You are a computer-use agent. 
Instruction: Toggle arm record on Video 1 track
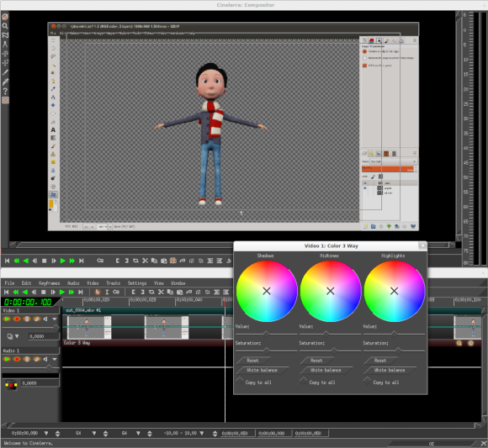click(17, 319)
